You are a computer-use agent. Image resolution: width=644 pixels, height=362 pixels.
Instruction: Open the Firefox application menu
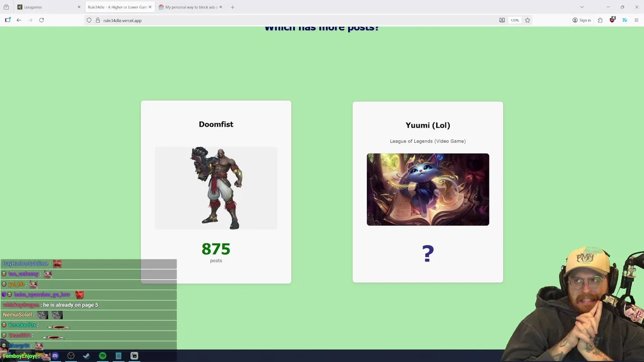[636, 20]
